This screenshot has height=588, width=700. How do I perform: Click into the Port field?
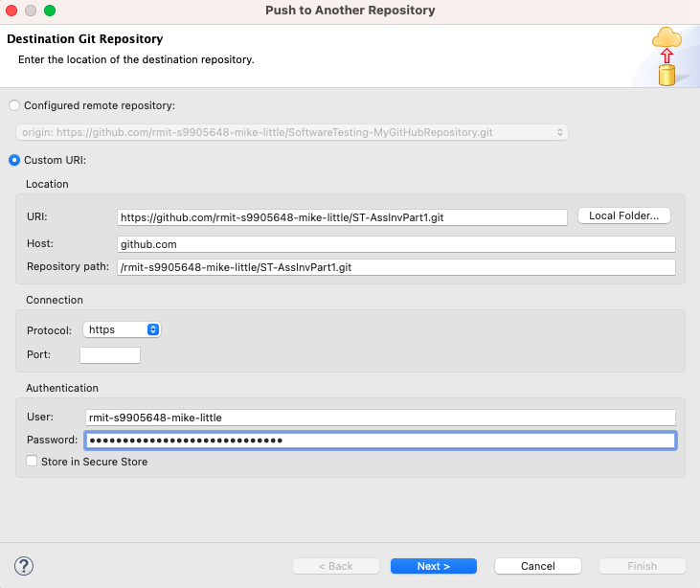click(110, 355)
